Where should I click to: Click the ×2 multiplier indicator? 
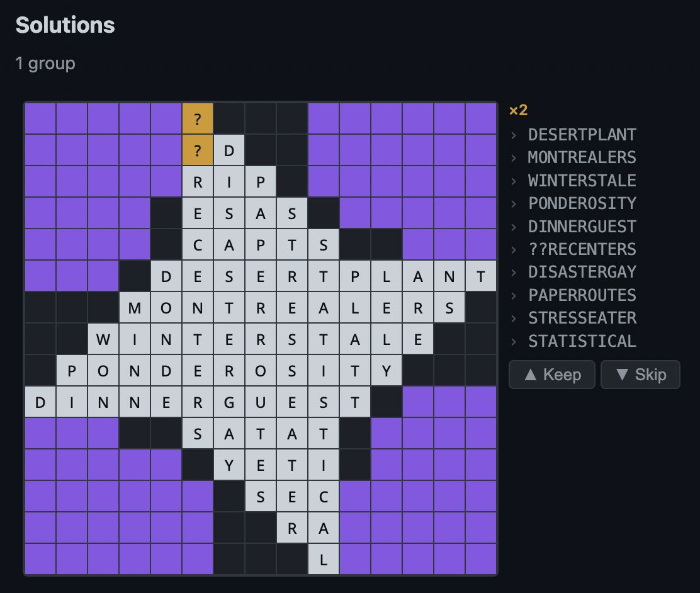tap(517, 110)
